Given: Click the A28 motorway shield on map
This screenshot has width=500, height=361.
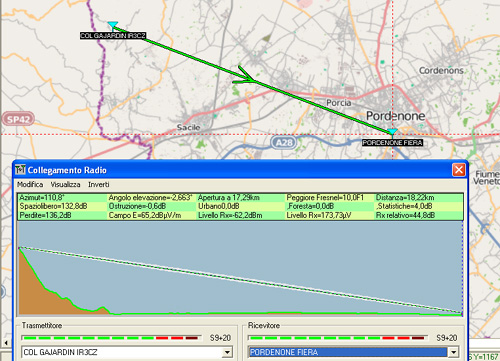Looking at the screenshot, I should click(283, 143).
